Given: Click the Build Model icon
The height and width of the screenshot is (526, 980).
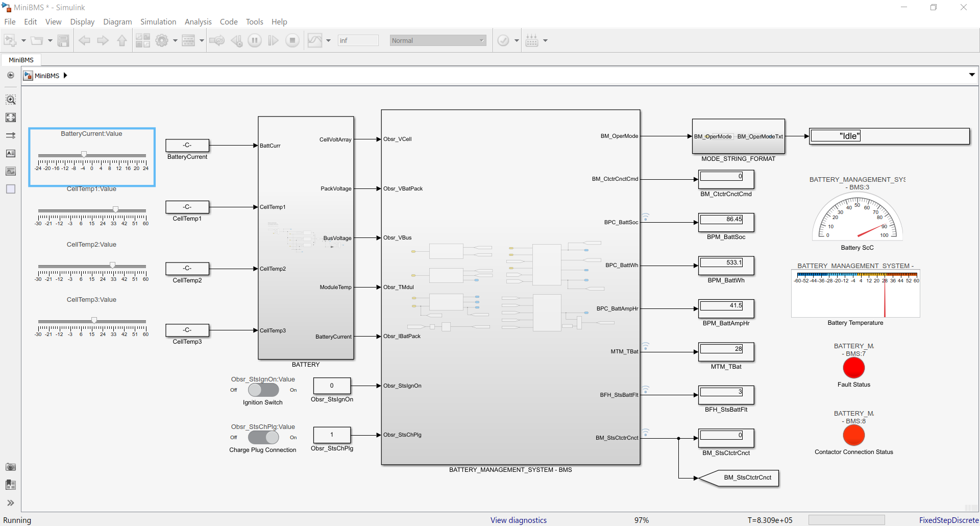Looking at the screenshot, I should [x=532, y=40].
